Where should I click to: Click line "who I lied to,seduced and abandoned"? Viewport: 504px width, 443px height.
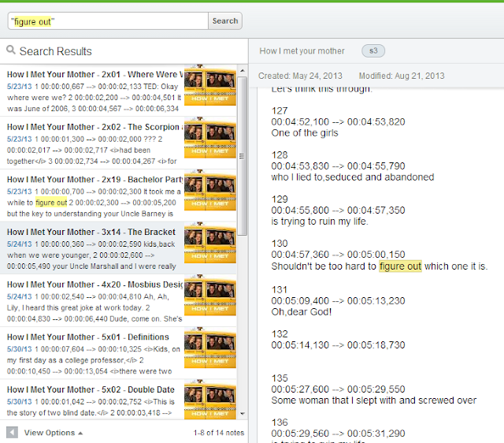353,177
